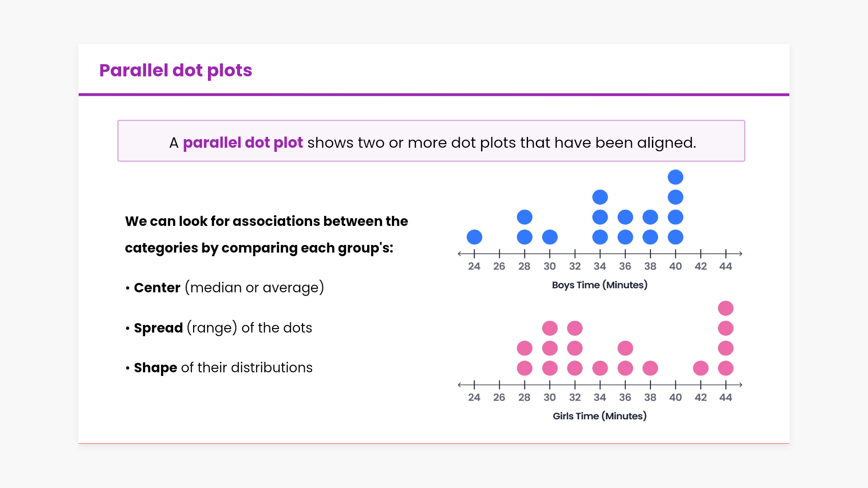Click the bold "Spread" bullet word
The image size is (868, 488).
tap(158, 328)
